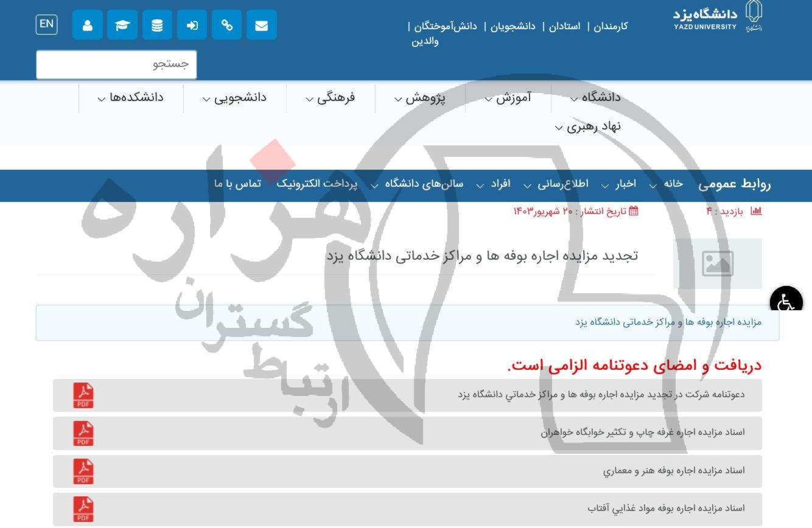Open the user profile icon in header
The width and height of the screenshot is (812, 528).
click(87, 24)
